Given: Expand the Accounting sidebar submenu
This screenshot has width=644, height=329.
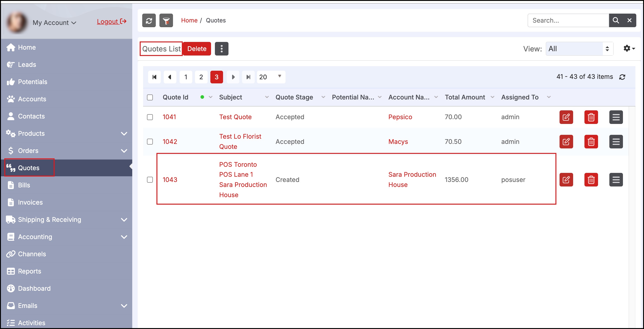Looking at the screenshot, I should tap(124, 237).
